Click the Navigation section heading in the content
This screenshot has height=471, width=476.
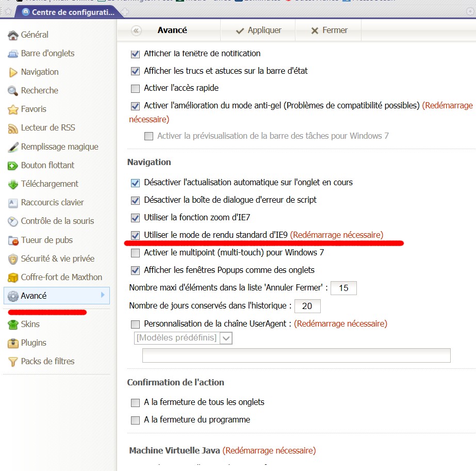click(149, 162)
